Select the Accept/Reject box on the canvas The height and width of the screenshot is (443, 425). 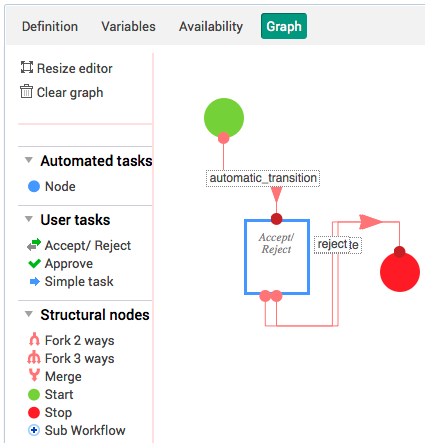tap(277, 257)
